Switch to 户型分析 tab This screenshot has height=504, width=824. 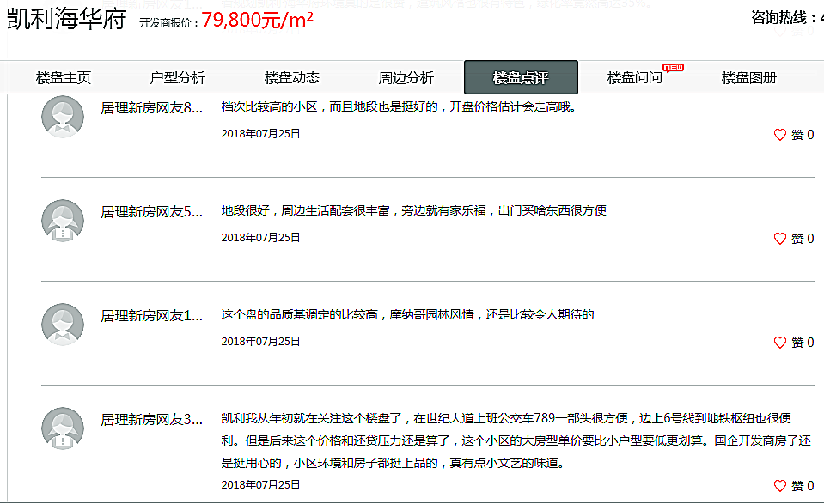(178, 78)
